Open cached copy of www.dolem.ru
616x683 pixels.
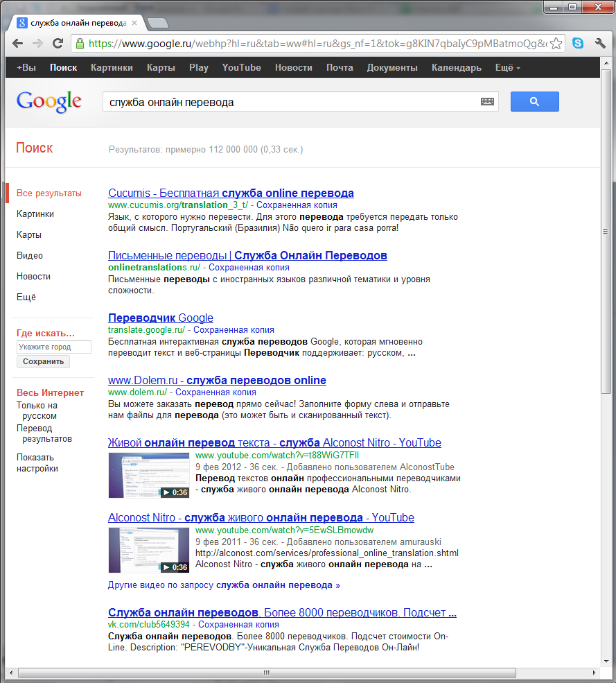[x=215, y=392]
